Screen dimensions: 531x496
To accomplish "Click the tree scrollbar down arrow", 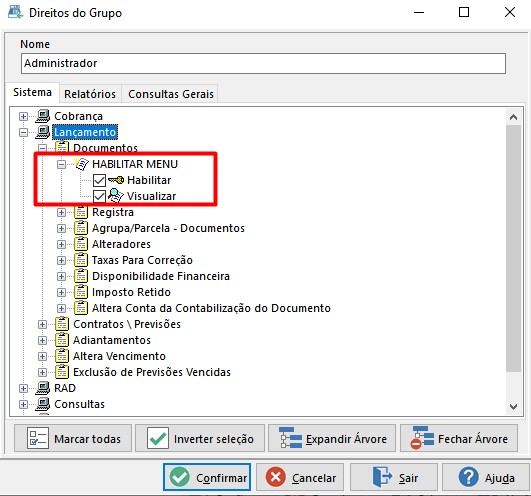I will click(x=513, y=406).
